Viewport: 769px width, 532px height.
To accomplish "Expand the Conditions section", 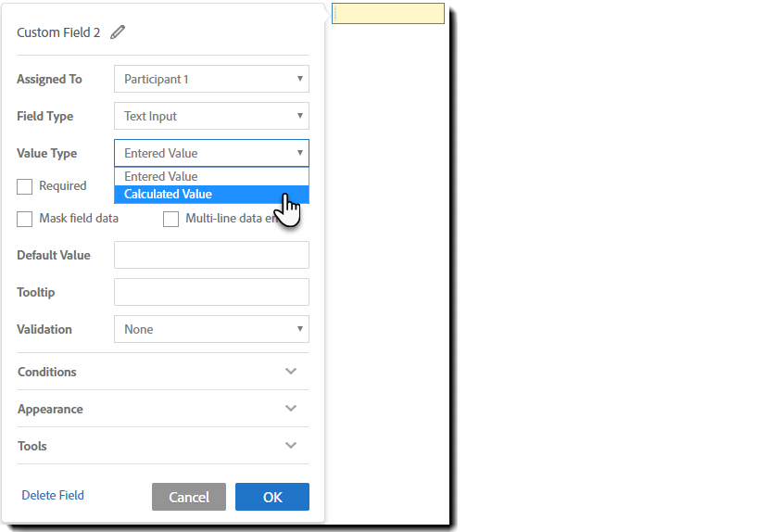I will [291, 372].
